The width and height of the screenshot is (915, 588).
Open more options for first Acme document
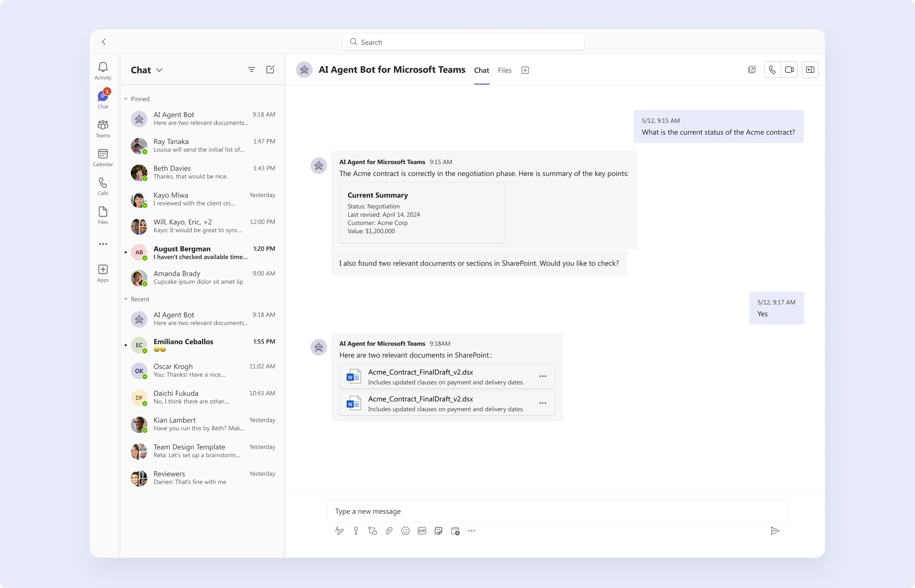click(543, 376)
